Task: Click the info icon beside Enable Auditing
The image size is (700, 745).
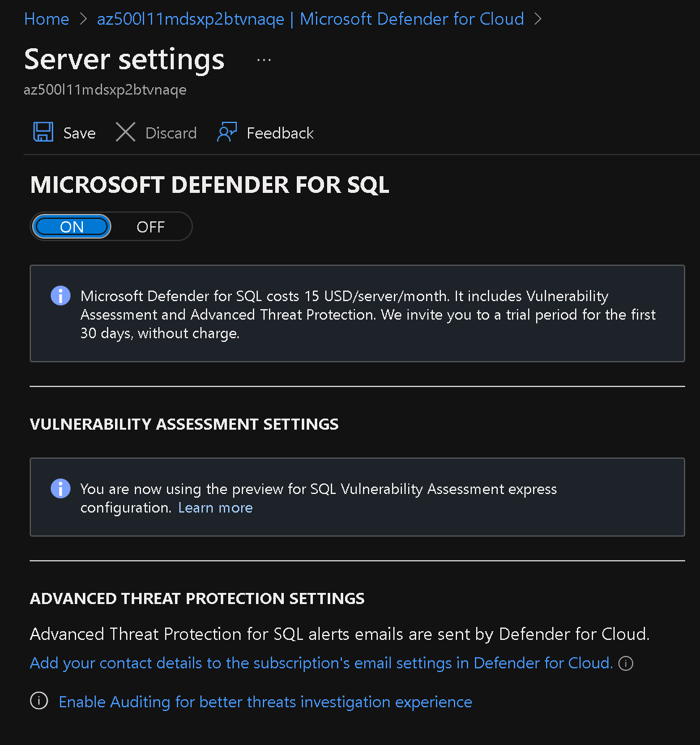Action: point(38,700)
